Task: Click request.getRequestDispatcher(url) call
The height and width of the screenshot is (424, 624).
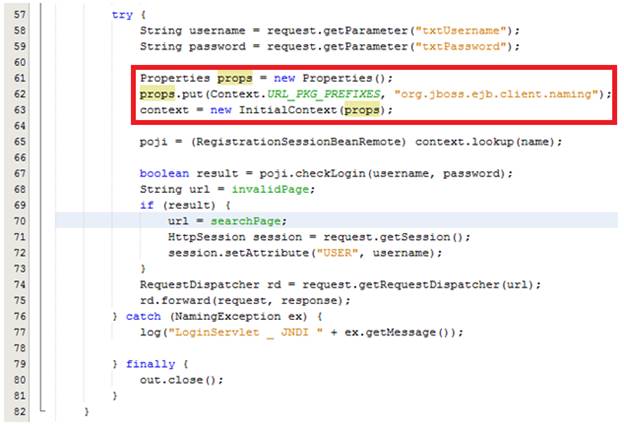Action: pos(418,285)
